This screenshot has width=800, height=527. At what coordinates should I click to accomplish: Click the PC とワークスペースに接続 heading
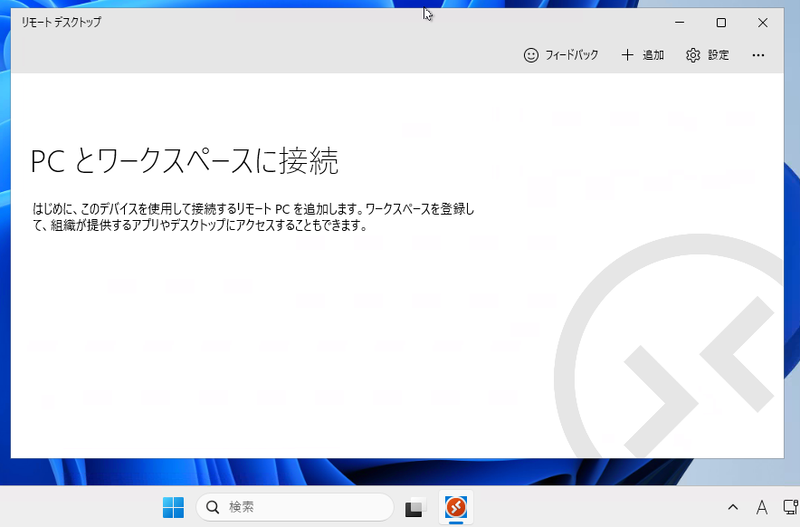point(184,161)
